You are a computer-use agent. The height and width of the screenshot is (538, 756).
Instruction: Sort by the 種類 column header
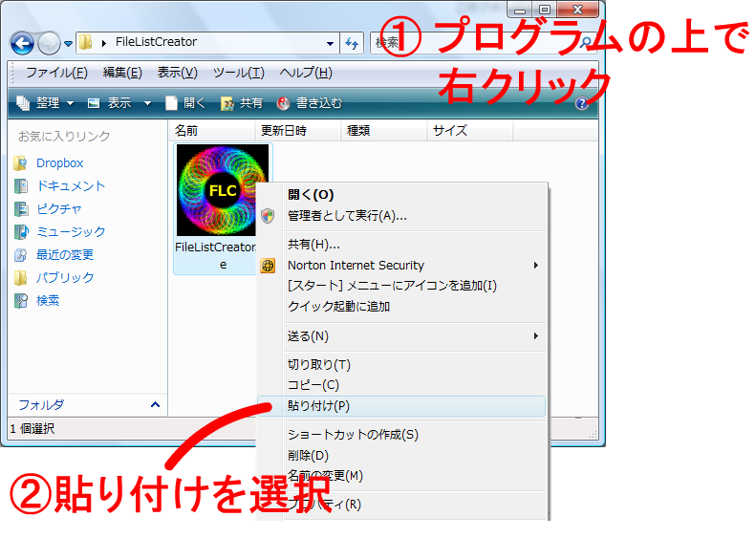click(x=384, y=131)
